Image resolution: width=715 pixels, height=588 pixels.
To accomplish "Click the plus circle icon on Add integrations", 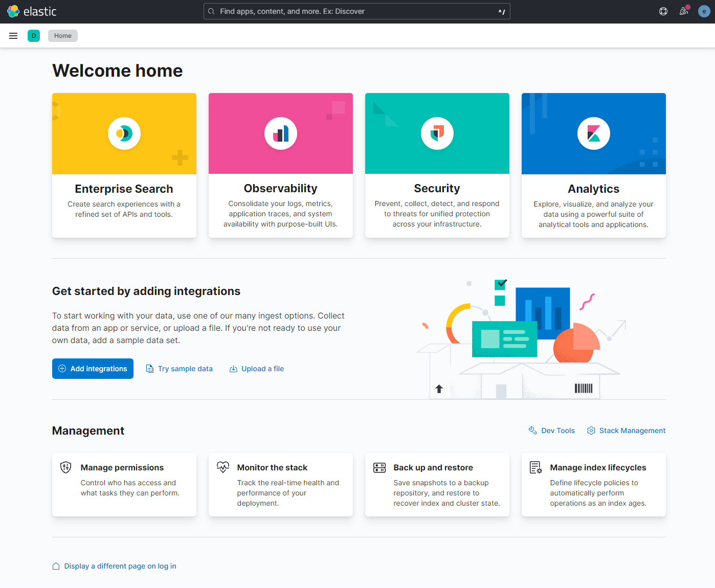I will tap(62, 369).
